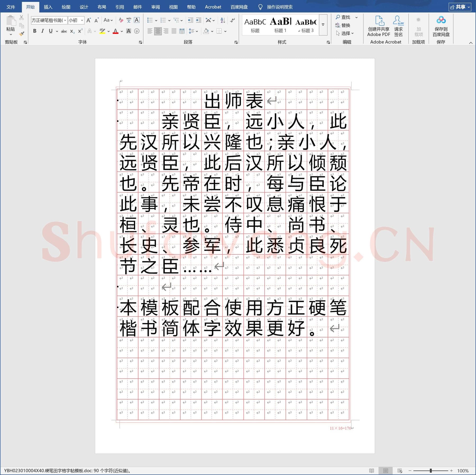The height and width of the screenshot is (475, 476).
Task: Decrease the paragraph indent
Action: 190,20
